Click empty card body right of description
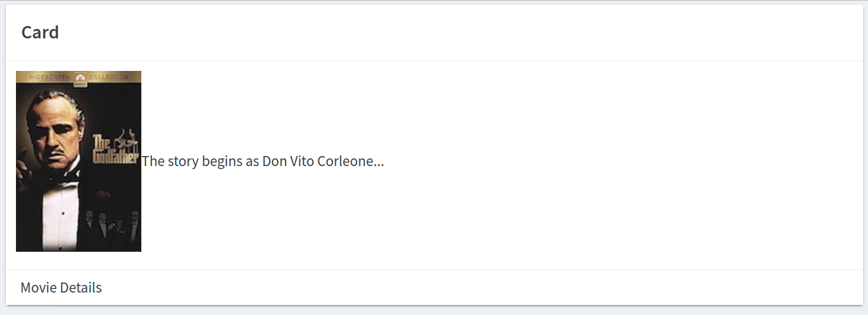Viewport: 868px width, 315px height. point(621,161)
